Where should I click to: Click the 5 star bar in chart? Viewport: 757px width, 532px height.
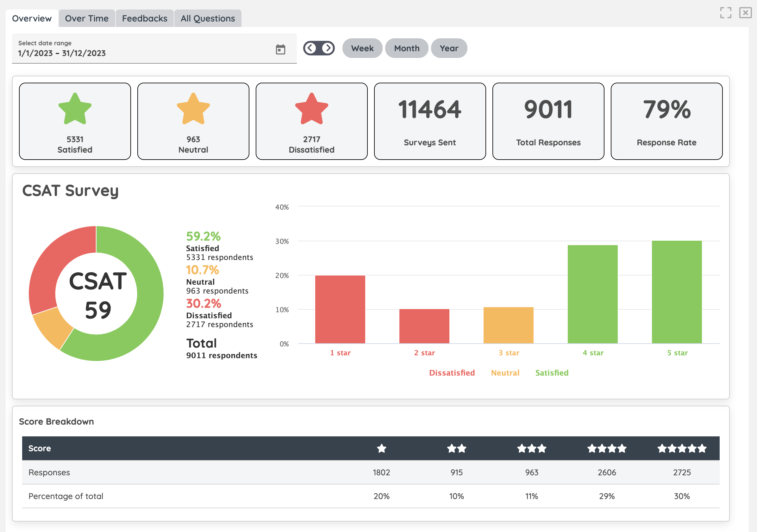click(677, 292)
